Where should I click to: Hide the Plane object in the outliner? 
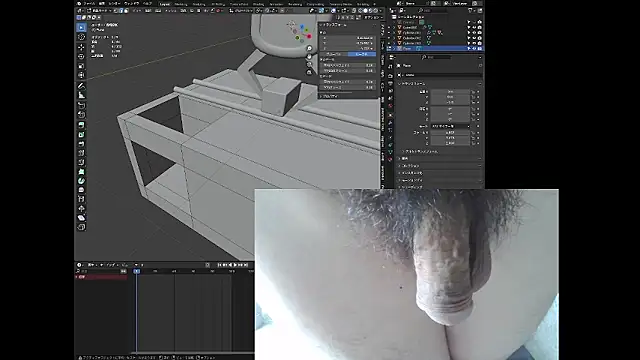pyautogui.click(x=474, y=48)
